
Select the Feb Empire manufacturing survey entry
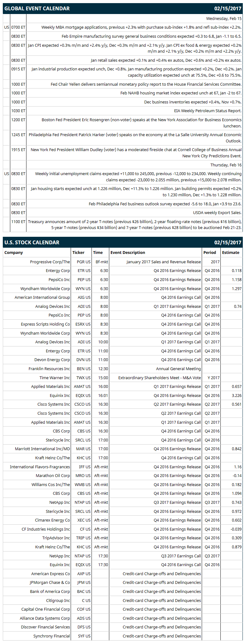click(x=152, y=36)
